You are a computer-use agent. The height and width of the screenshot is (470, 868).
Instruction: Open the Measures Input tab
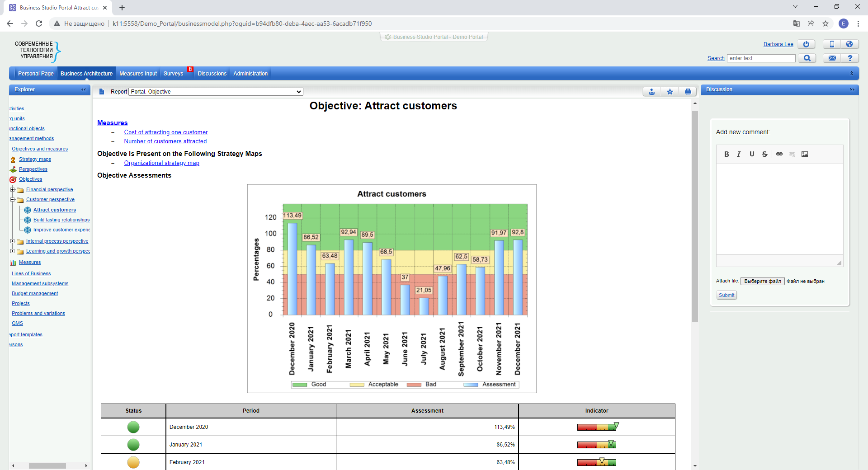[138, 74]
